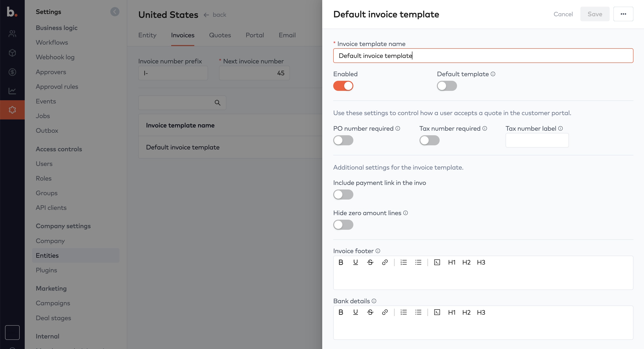Disable the Enabled toggle

[x=343, y=86]
